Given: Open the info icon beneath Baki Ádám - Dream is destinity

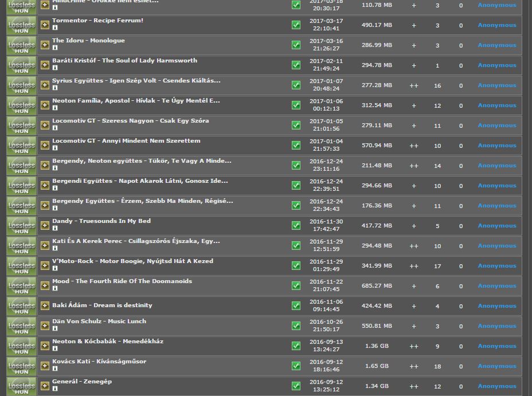Looking at the screenshot, I should (x=55, y=313).
